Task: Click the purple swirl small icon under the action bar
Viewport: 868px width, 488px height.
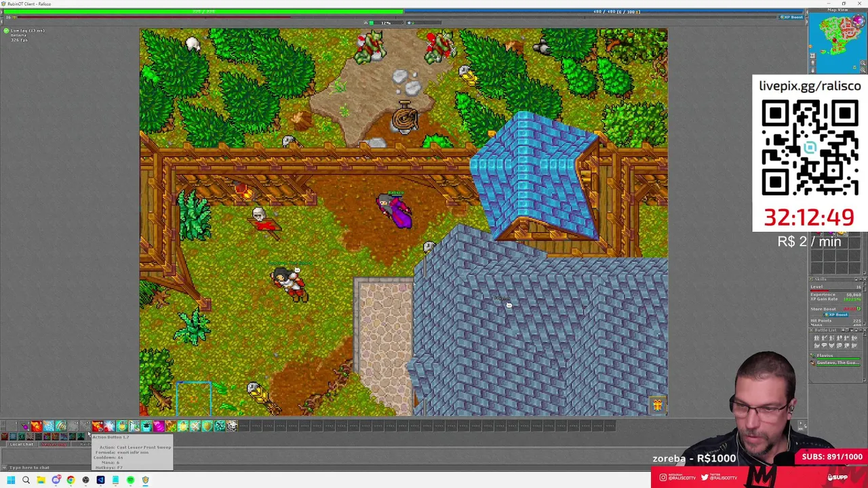Action: 47,436
